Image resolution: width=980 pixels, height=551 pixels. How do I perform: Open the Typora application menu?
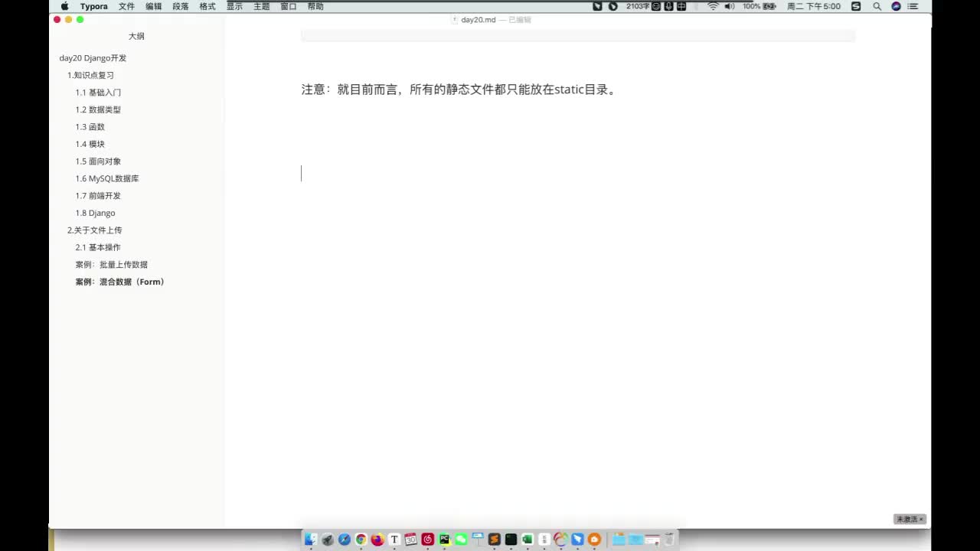(94, 6)
